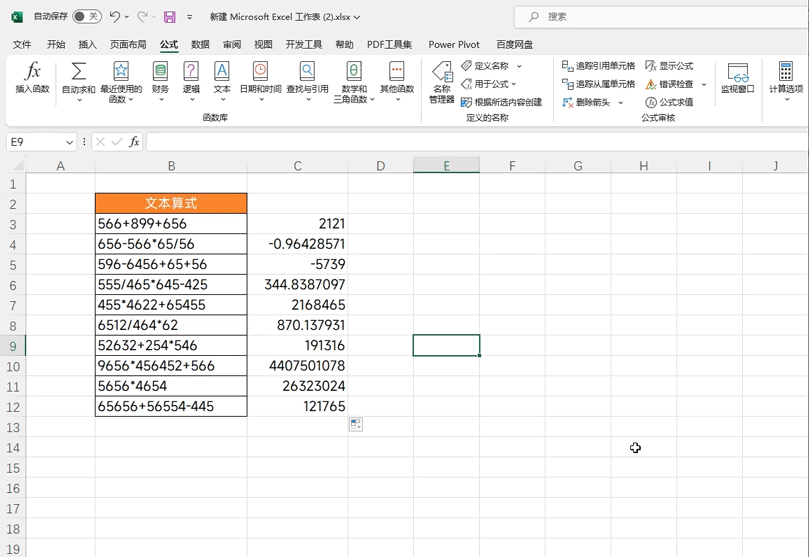This screenshot has height=557, width=809.
Task: Select row 9 header
Action: (13, 346)
